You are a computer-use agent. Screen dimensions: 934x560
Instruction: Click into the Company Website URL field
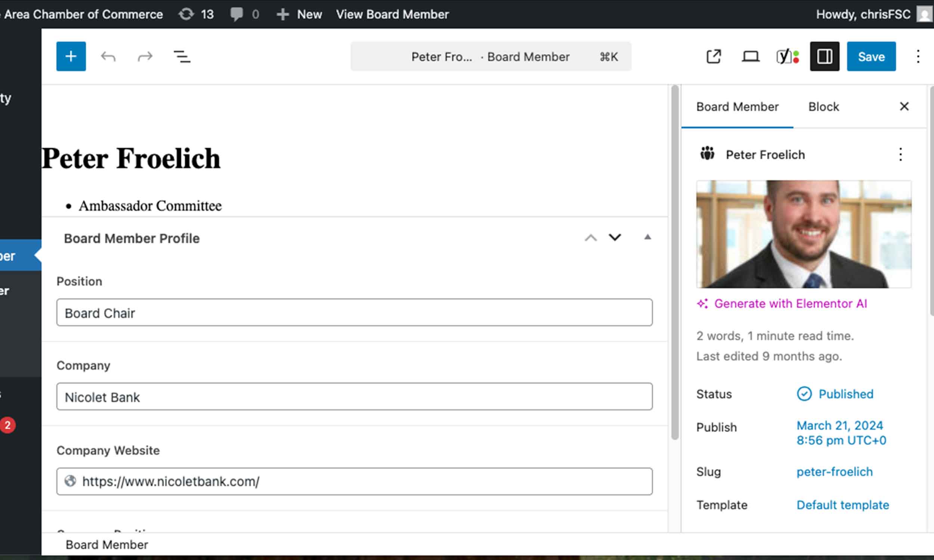pos(354,482)
